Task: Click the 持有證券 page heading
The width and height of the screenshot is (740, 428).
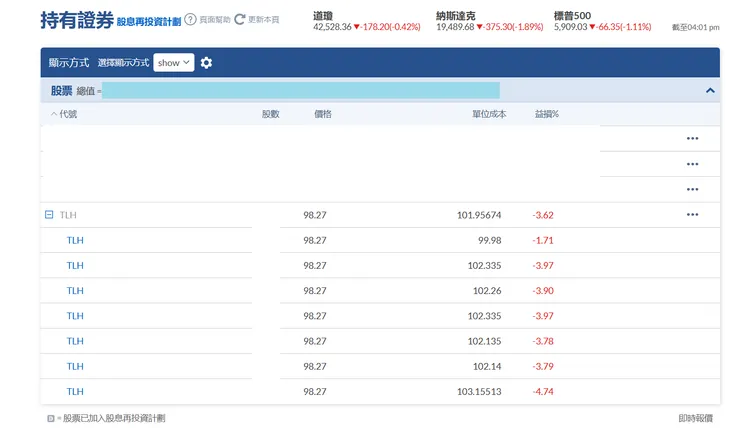Action: tap(77, 20)
